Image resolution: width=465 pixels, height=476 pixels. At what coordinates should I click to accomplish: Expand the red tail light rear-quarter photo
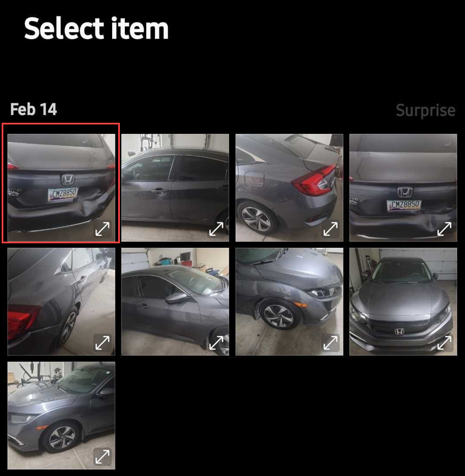click(x=330, y=229)
